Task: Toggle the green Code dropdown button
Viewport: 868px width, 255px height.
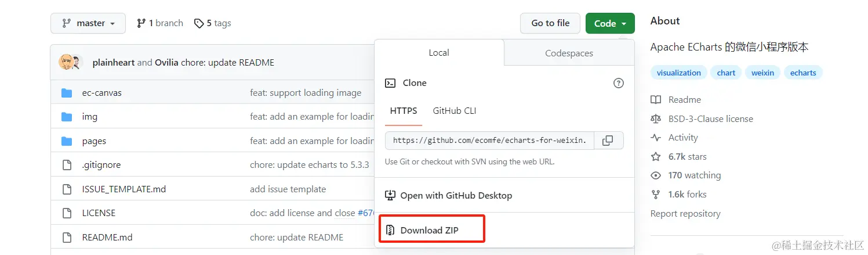Action: point(610,23)
